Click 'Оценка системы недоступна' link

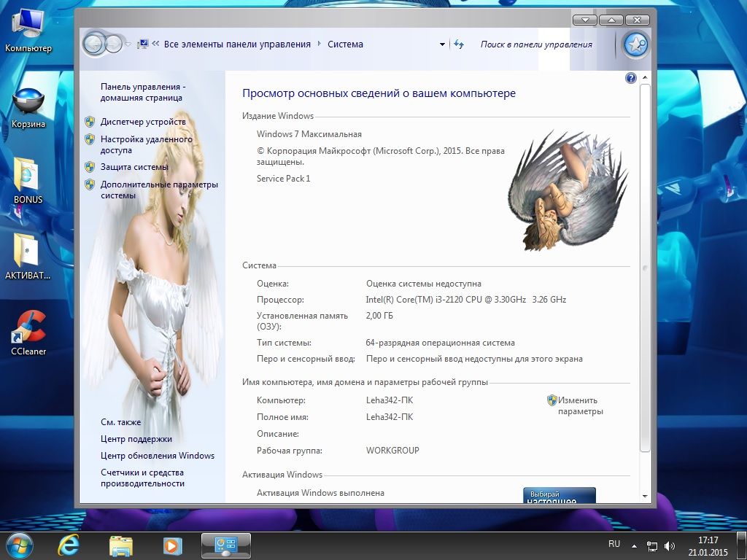424,284
